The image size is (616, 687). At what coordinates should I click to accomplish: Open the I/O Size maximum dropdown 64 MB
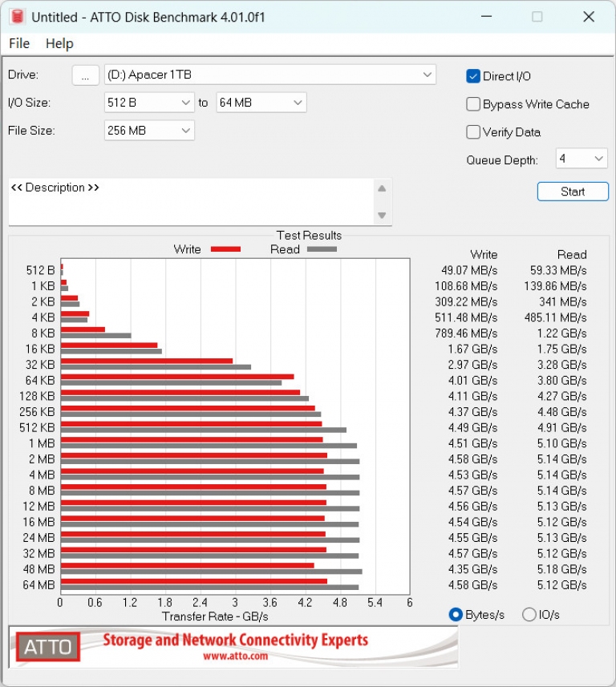[261, 103]
